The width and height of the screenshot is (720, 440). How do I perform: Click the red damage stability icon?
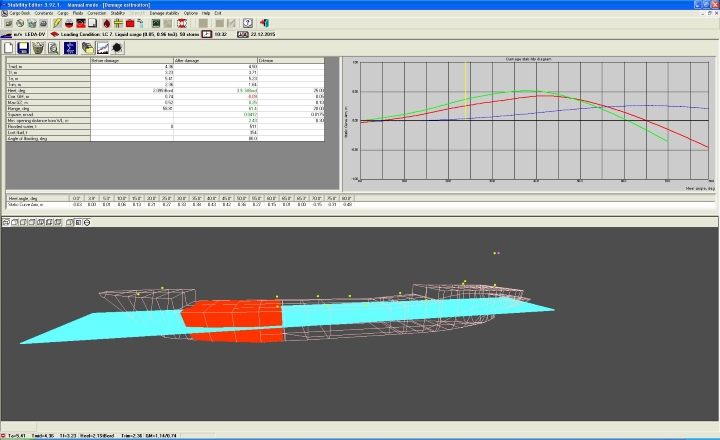point(182,23)
